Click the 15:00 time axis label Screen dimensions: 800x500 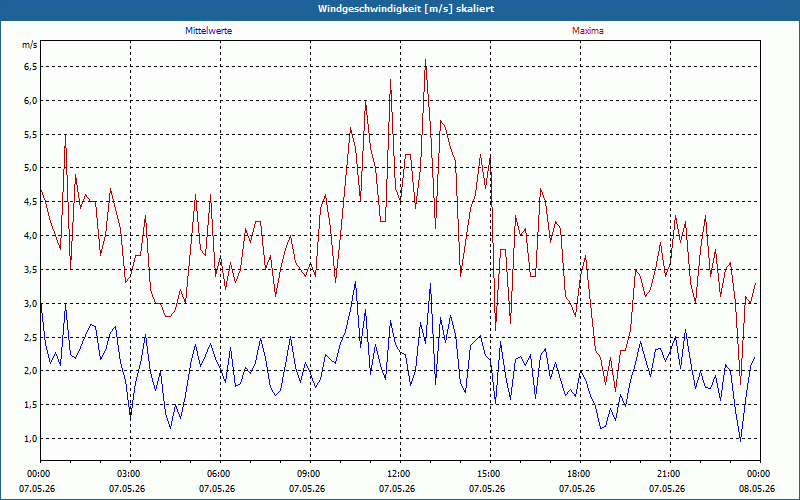click(490, 474)
